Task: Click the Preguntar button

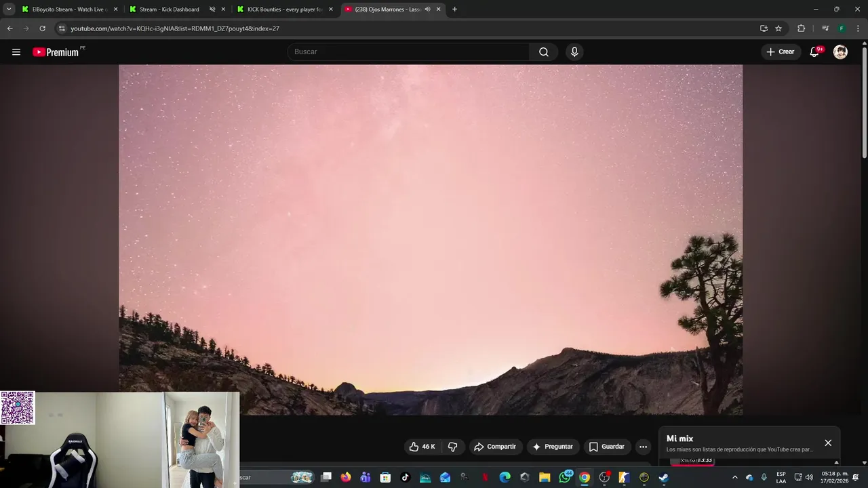Action: pos(553,447)
